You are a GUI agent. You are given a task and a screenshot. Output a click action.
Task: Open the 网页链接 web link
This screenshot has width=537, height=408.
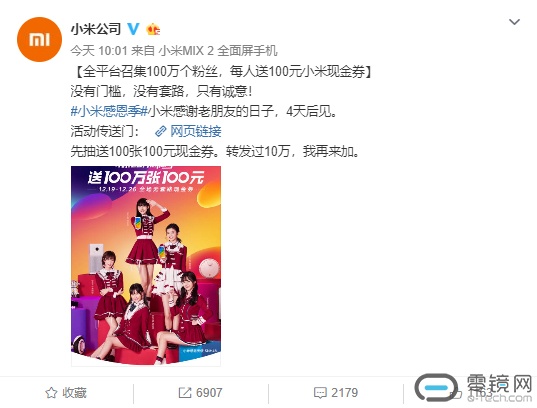pos(196,131)
